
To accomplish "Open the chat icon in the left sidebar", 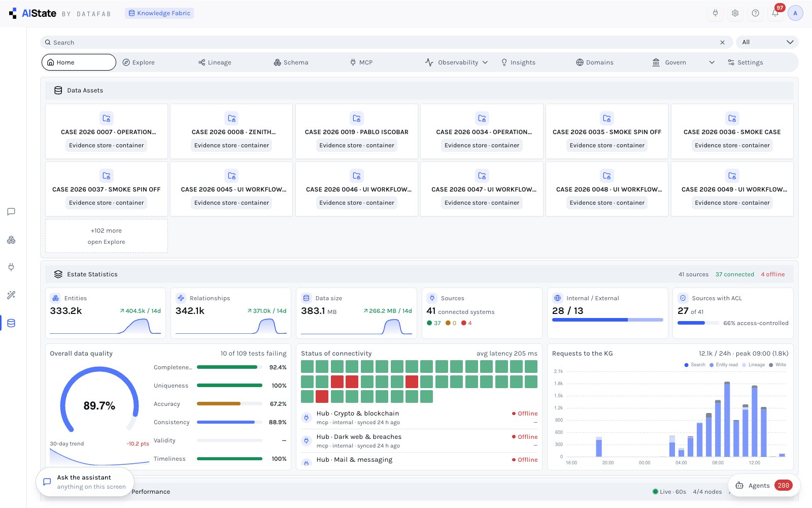I will click(11, 212).
